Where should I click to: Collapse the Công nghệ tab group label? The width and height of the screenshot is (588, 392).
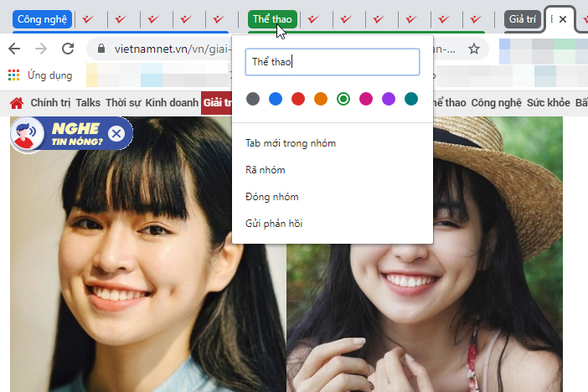tap(42, 19)
